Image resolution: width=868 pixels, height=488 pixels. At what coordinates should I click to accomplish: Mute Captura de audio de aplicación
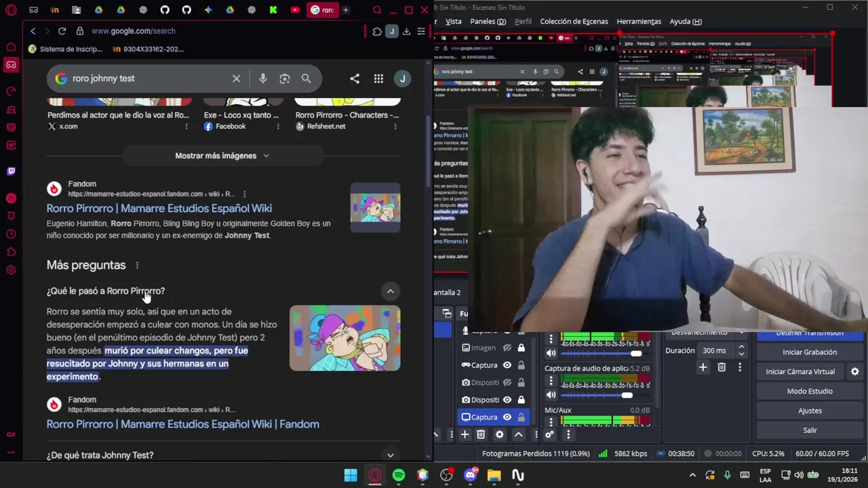(x=551, y=395)
